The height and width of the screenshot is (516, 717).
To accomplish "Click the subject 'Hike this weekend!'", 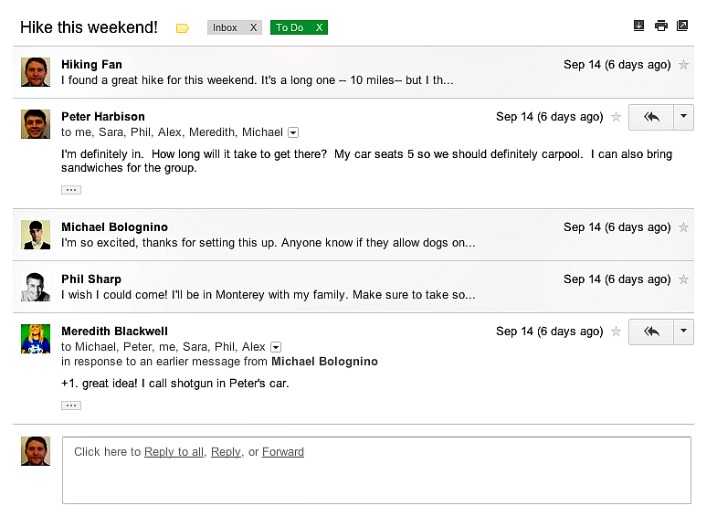I will point(89,27).
